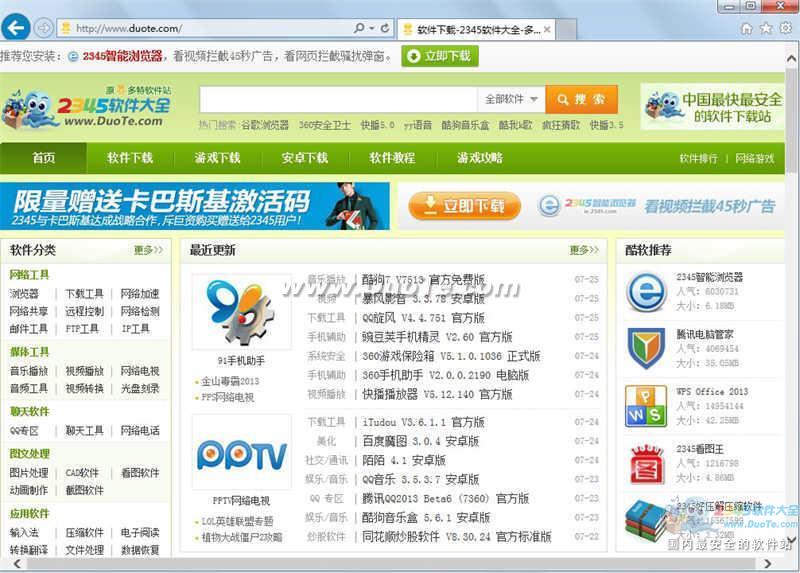Open the 全部软件 category dropdown
The height and width of the screenshot is (573, 800).
(511, 99)
